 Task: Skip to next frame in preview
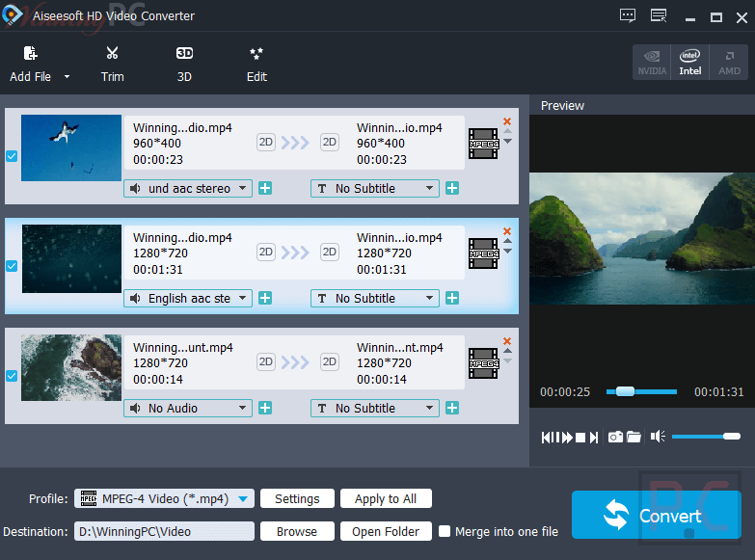click(x=594, y=438)
